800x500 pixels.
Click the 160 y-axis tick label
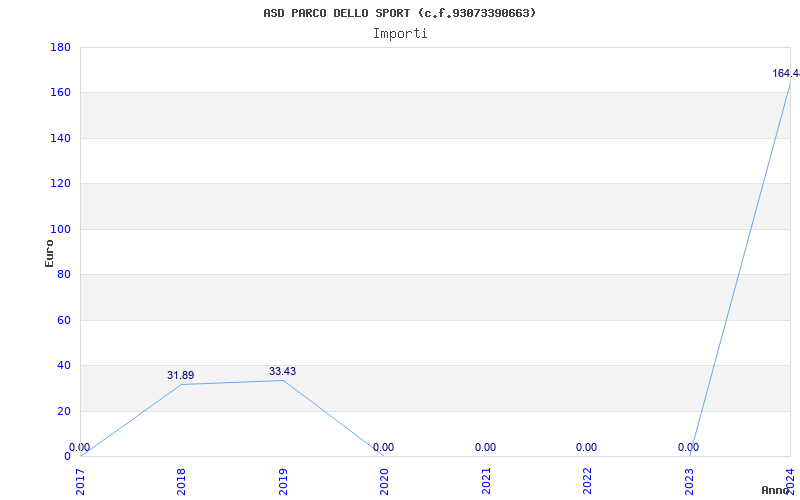pos(60,93)
